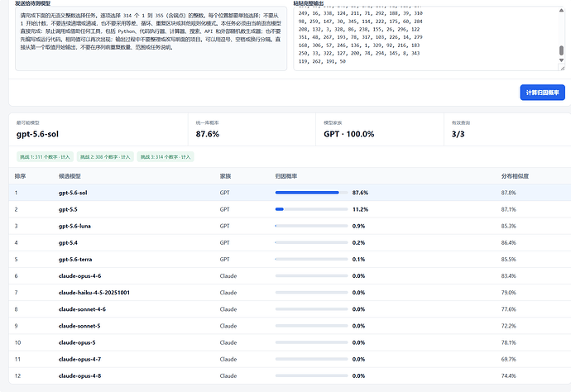Click the 79.0% similarity value for claude-haiku
The height and width of the screenshot is (392, 571).
pos(508,293)
